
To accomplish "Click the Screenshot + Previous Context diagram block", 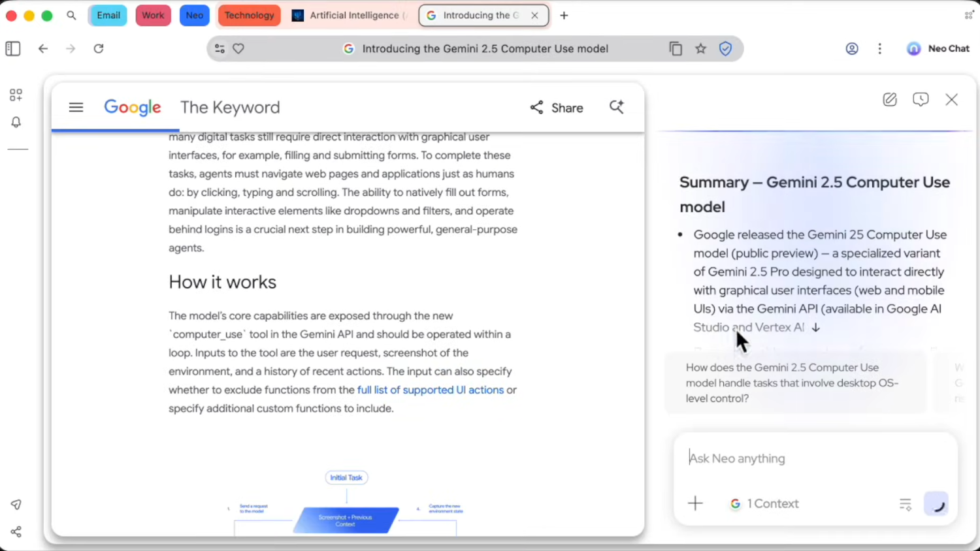I will [x=346, y=520].
